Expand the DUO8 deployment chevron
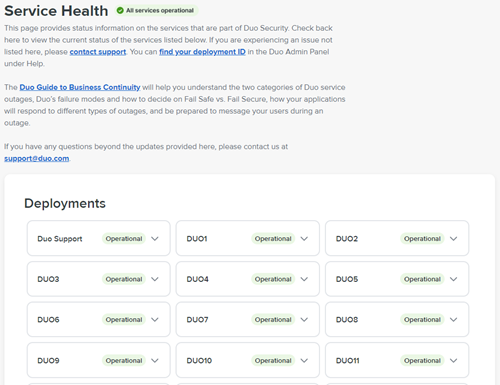The width and height of the screenshot is (500, 385). pyautogui.click(x=453, y=320)
